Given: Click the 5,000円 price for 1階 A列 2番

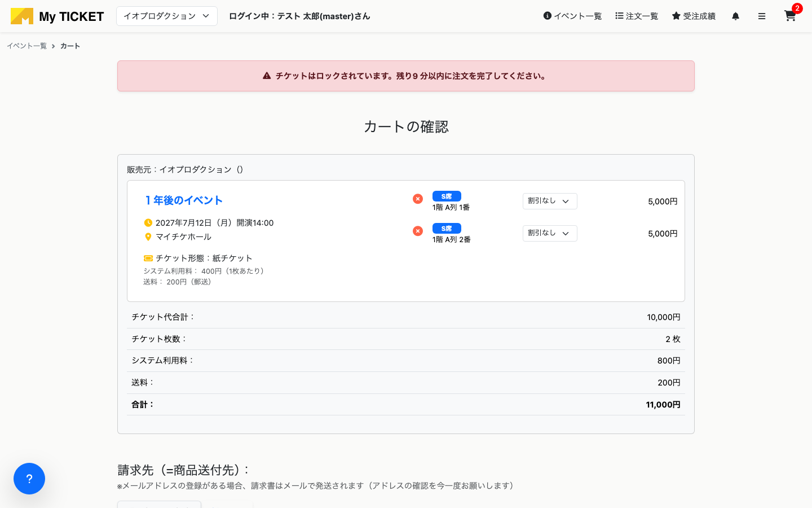Looking at the screenshot, I should coord(663,234).
